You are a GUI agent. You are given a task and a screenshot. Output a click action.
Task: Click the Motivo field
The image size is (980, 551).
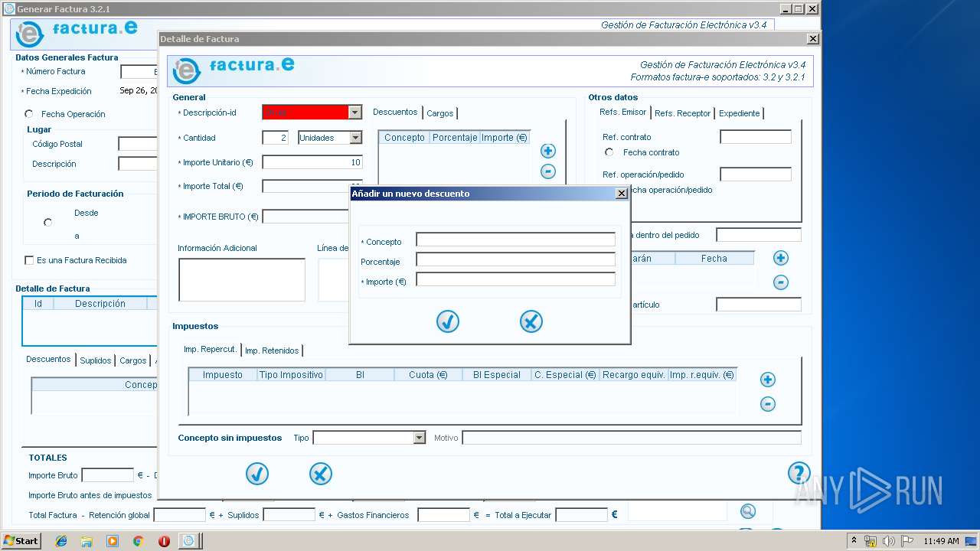tap(632, 438)
